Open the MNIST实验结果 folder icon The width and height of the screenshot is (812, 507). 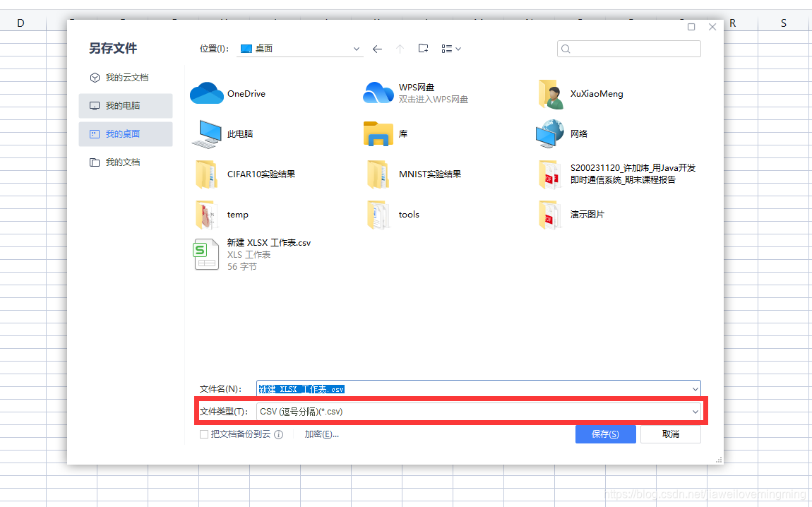tap(378, 174)
